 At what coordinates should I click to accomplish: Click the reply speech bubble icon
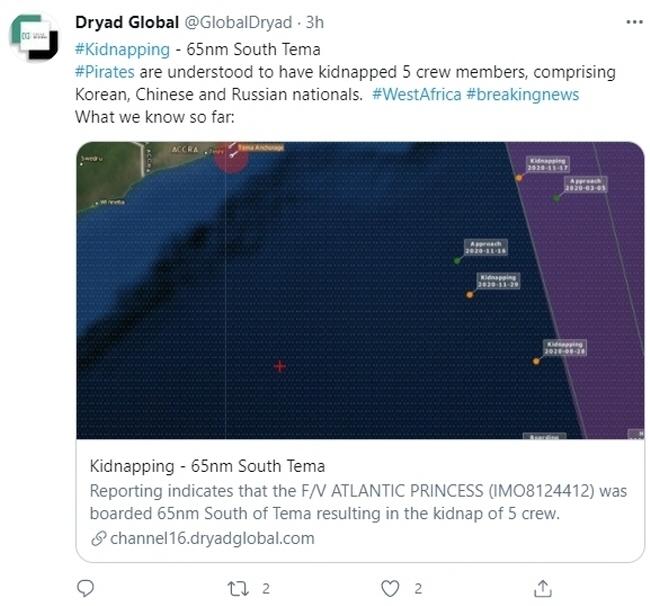(85, 588)
